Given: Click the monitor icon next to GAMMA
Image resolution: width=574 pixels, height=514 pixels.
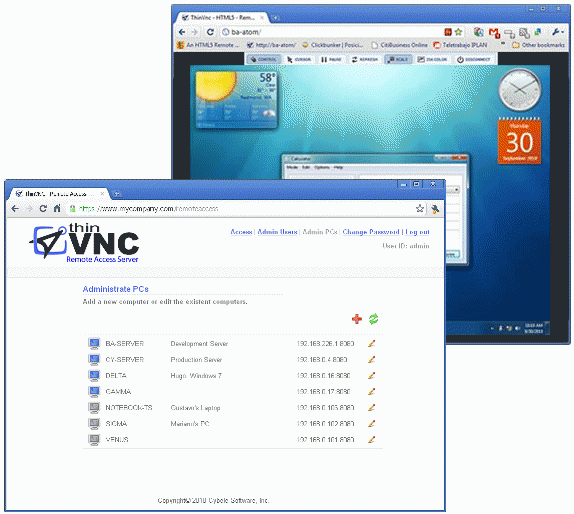Looking at the screenshot, I should click(94, 391).
